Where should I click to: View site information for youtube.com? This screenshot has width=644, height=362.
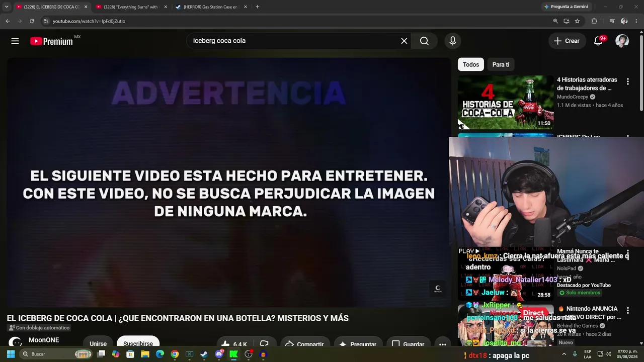pyautogui.click(x=46, y=21)
